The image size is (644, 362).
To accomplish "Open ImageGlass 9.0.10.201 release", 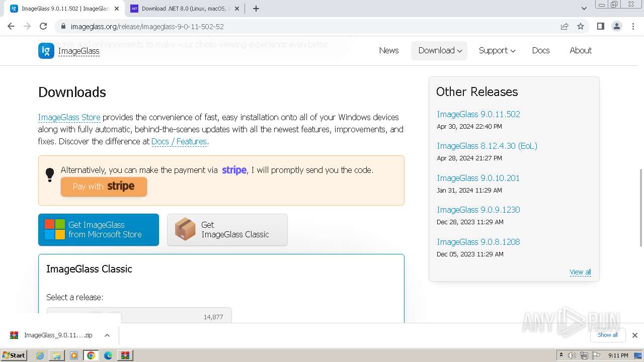I will (x=478, y=178).
